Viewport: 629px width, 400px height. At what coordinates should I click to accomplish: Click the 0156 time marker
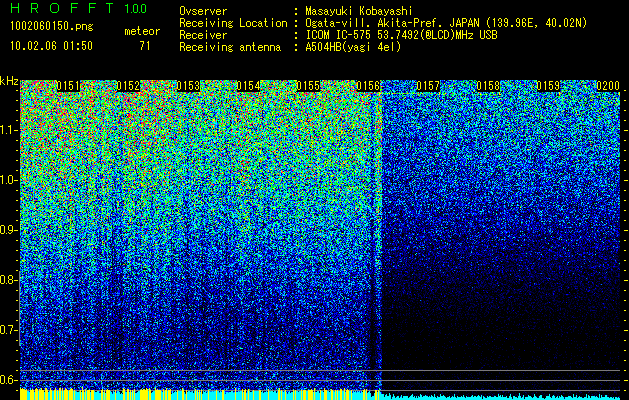[x=368, y=86]
